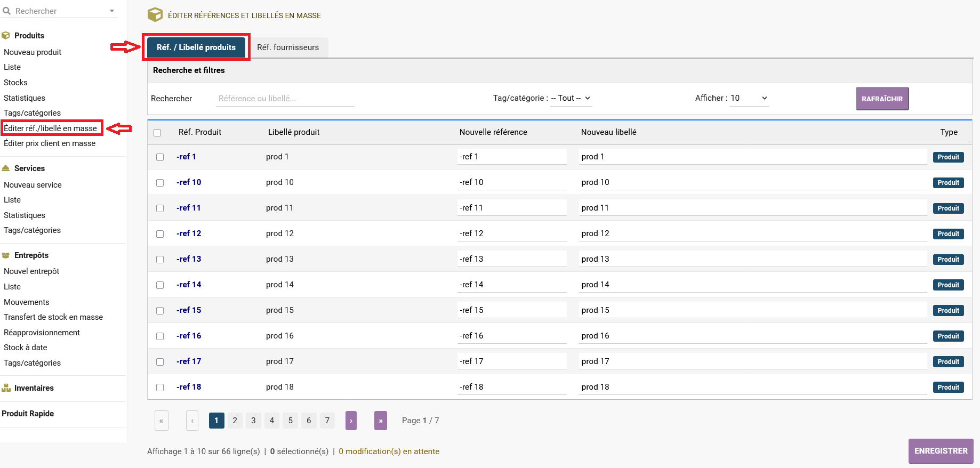The image size is (980, 468).
Task: Click the Services bell icon in sidebar
Action: pyautogui.click(x=6, y=168)
